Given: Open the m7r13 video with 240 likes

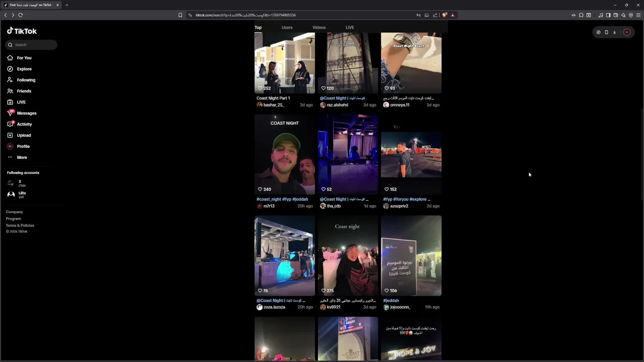Looking at the screenshot, I should coord(285,154).
